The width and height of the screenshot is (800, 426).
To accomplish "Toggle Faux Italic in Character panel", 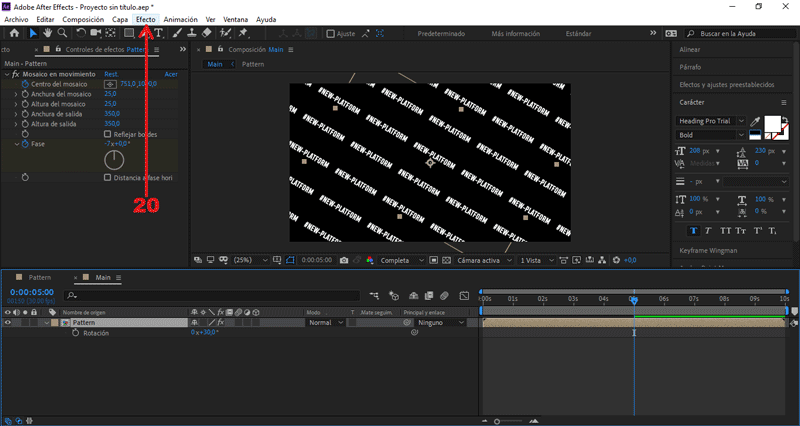I will pos(708,231).
